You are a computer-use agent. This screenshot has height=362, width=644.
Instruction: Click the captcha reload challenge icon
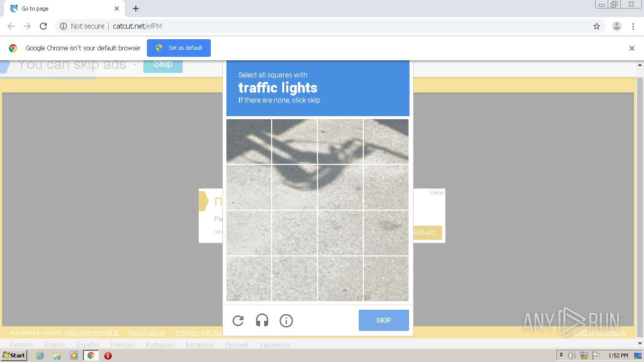pyautogui.click(x=238, y=321)
